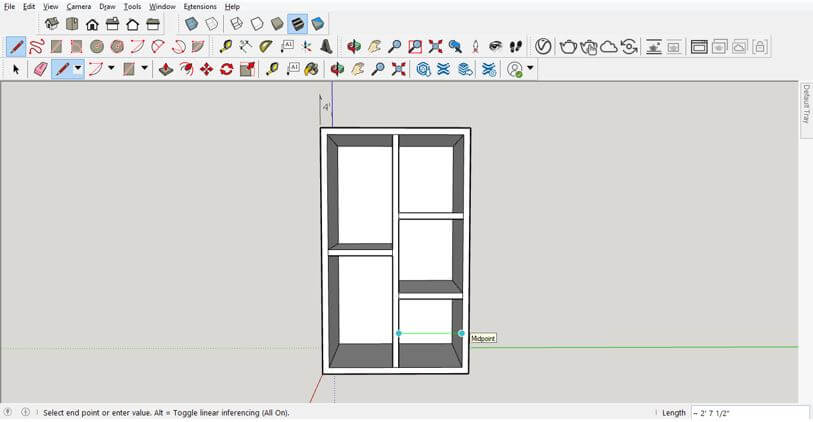
Task: Switch to Front view house icon
Action: 92,24
